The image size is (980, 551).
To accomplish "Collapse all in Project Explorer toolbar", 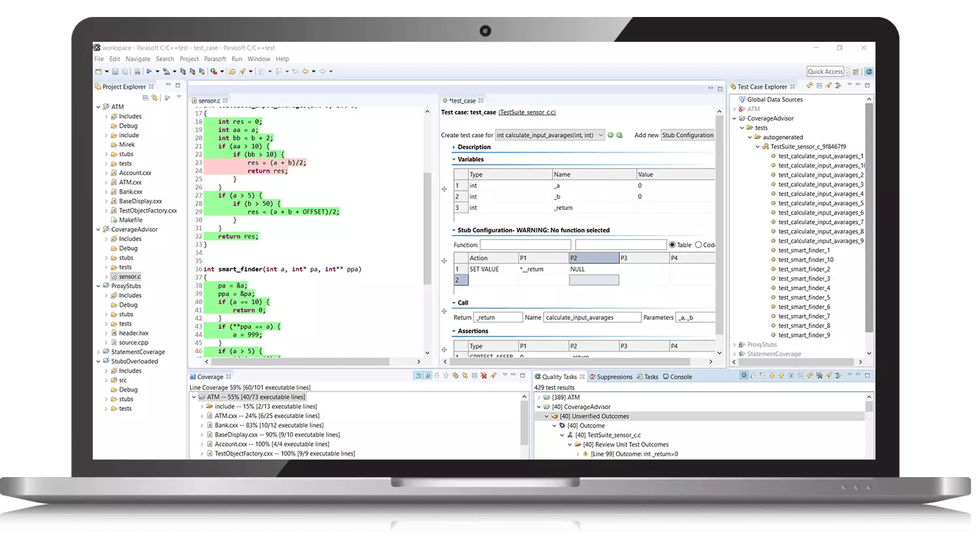I will point(145,98).
